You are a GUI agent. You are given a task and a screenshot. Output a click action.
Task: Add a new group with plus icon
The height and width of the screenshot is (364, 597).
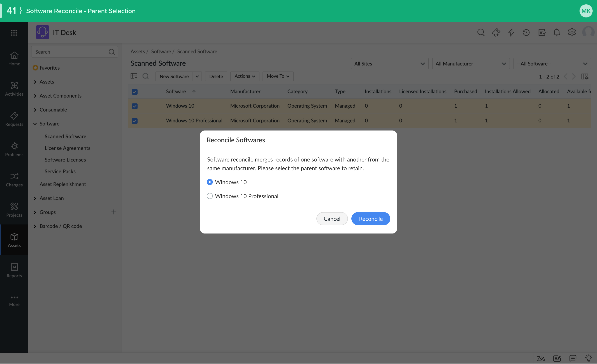pos(114,212)
